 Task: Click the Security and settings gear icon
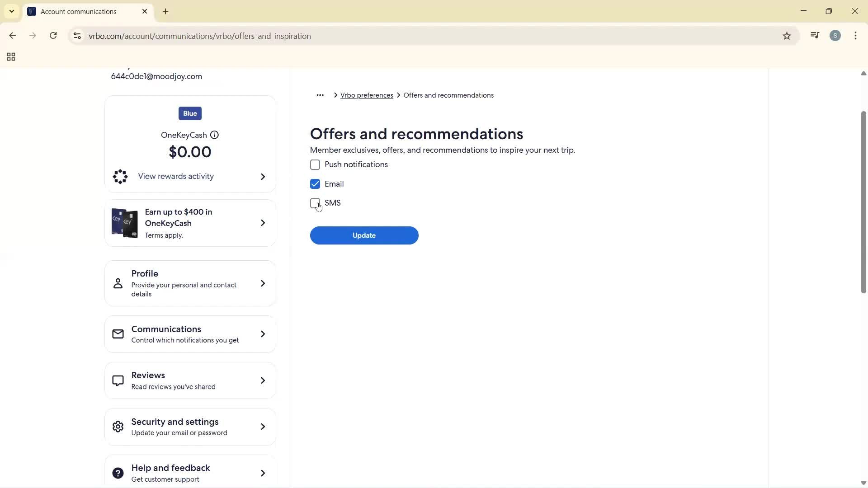[118, 426]
